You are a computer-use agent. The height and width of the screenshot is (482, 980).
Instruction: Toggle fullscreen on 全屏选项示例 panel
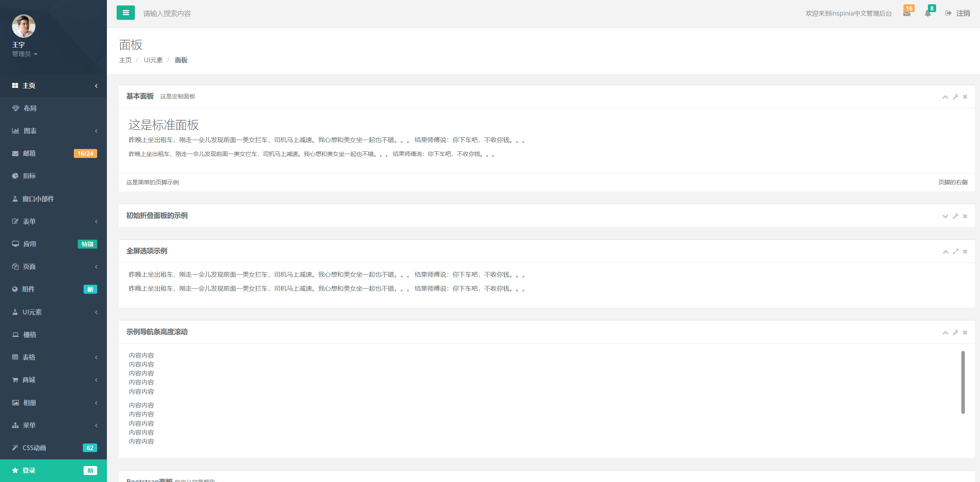pyautogui.click(x=956, y=252)
